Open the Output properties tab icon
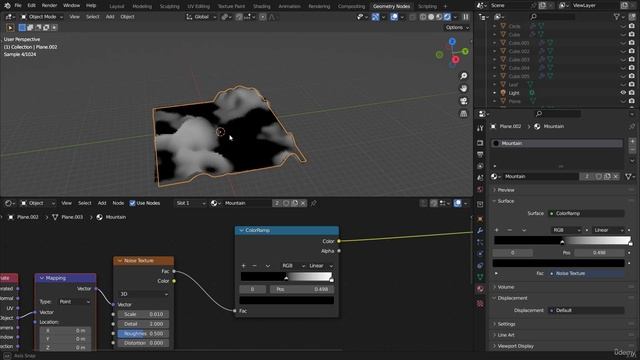The width and height of the screenshot is (640, 360). [x=480, y=154]
